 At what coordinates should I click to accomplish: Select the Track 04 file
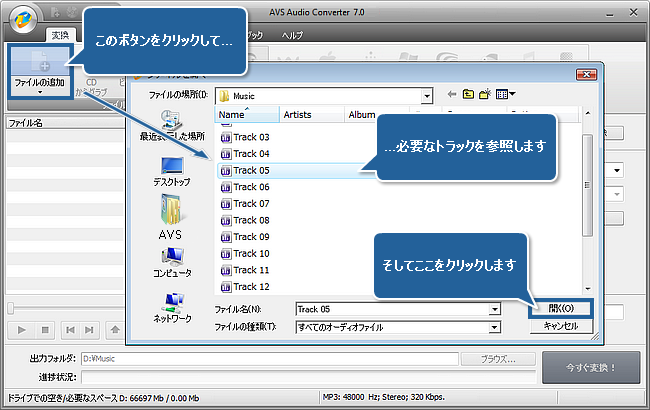[245, 154]
